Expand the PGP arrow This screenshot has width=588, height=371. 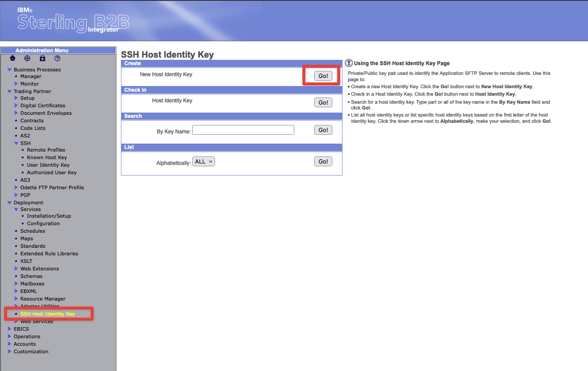[x=16, y=195]
